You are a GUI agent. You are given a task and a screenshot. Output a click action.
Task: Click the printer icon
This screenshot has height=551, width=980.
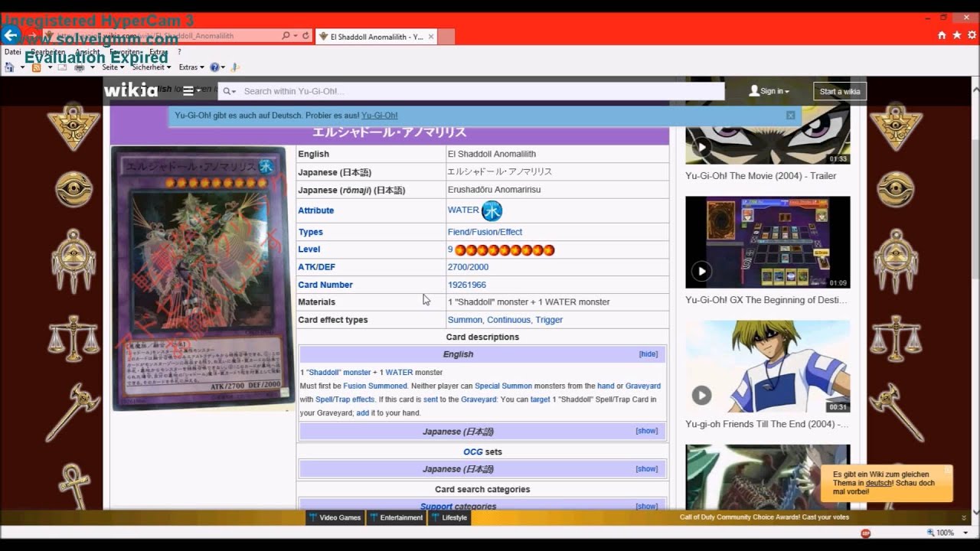click(x=80, y=67)
